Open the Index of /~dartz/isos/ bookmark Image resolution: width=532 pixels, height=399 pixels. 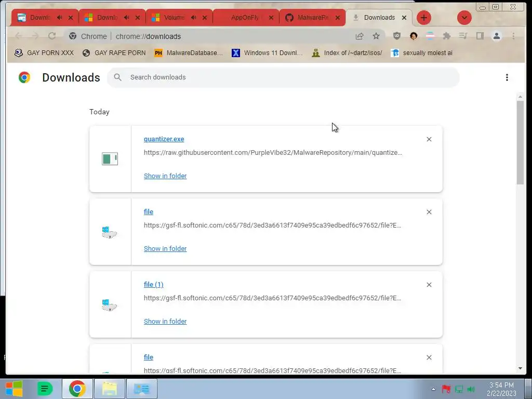pos(347,53)
